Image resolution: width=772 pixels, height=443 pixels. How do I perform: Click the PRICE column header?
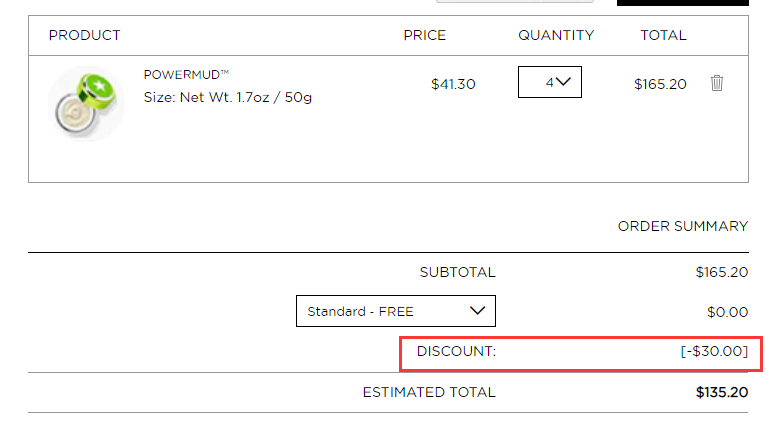tap(424, 35)
